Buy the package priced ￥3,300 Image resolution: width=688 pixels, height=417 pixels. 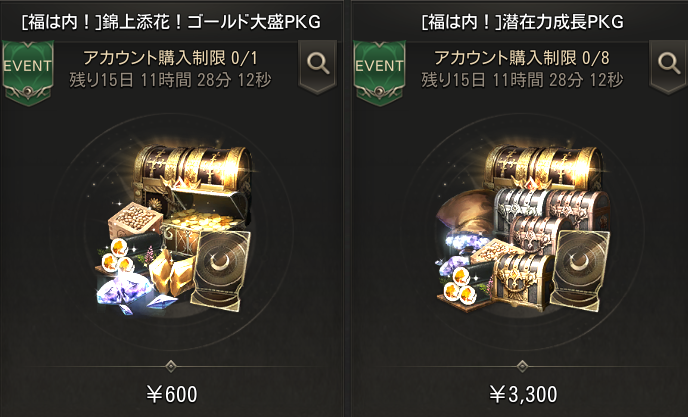point(523,394)
